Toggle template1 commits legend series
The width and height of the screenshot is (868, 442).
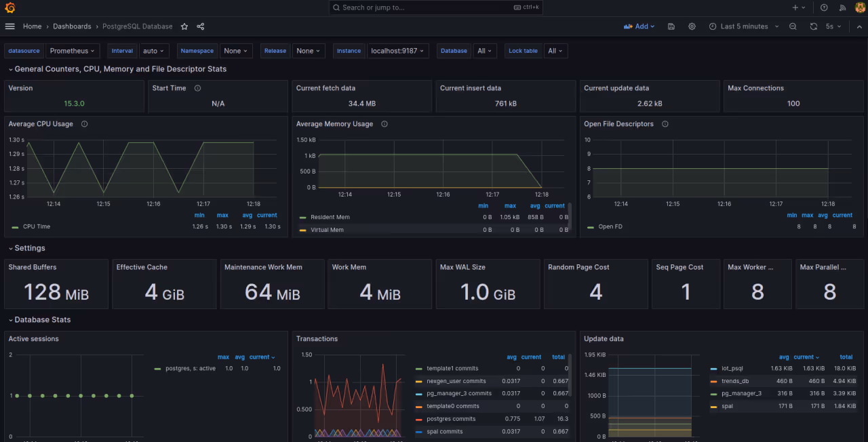click(452, 368)
